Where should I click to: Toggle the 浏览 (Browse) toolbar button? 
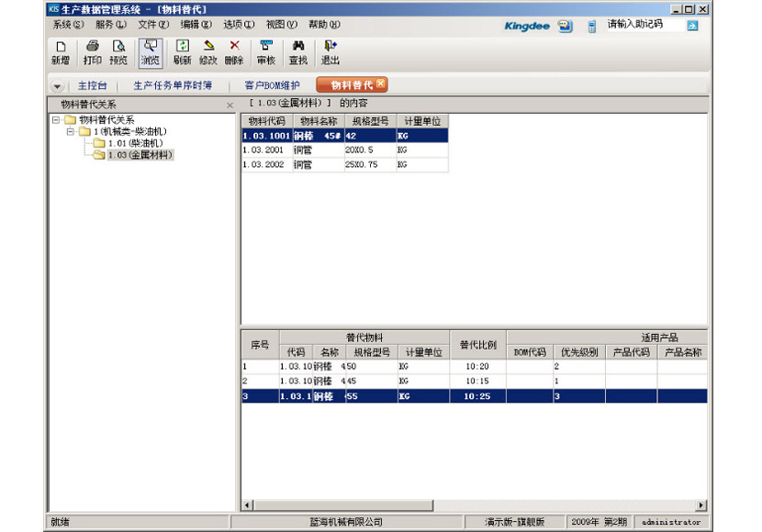pos(150,51)
